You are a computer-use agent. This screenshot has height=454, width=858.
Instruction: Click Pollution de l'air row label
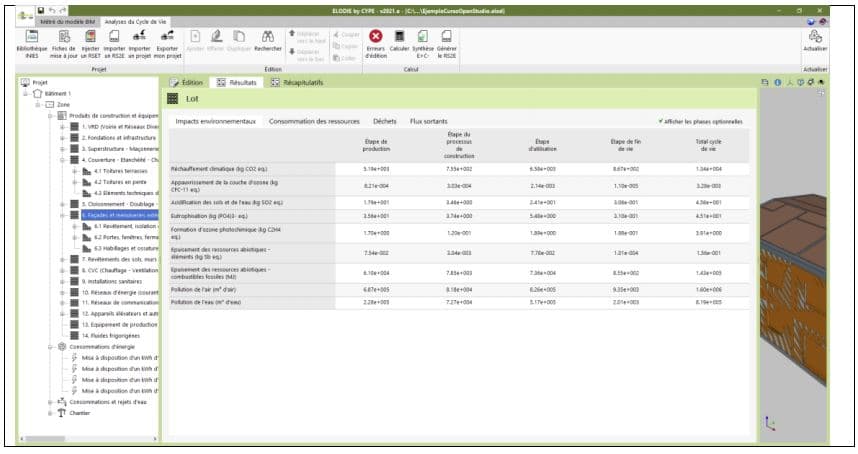click(204, 289)
